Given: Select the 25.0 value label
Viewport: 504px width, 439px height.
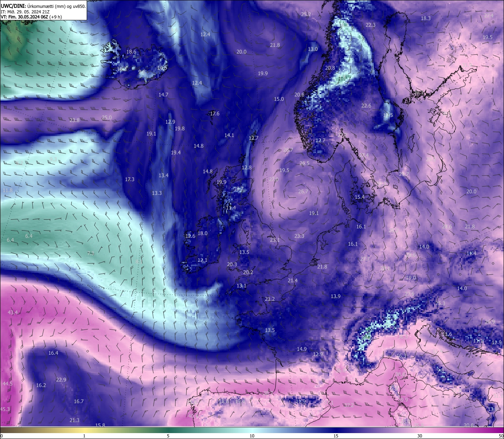Looking at the screenshot, I should [x=107, y=117].
